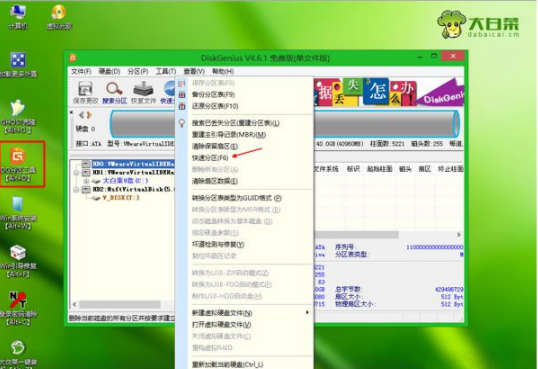Viewport: 538px width, 369px height.
Task: Click the 标识 column header
Action: pos(353,169)
